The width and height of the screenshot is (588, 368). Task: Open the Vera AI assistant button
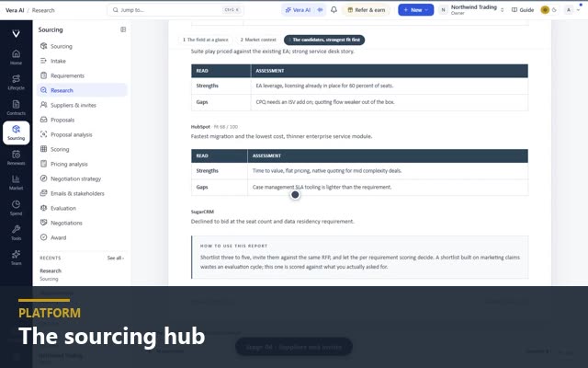click(x=299, y=10)
